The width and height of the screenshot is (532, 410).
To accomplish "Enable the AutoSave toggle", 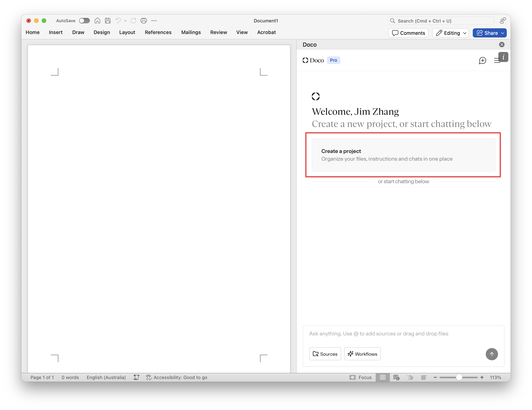I will (84, 21).
